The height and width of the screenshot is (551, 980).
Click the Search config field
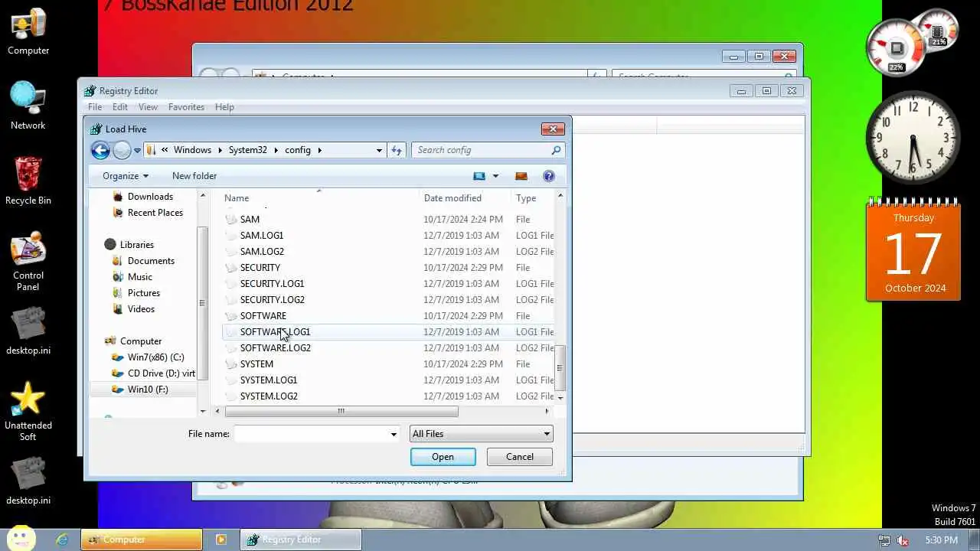[481, 150]
